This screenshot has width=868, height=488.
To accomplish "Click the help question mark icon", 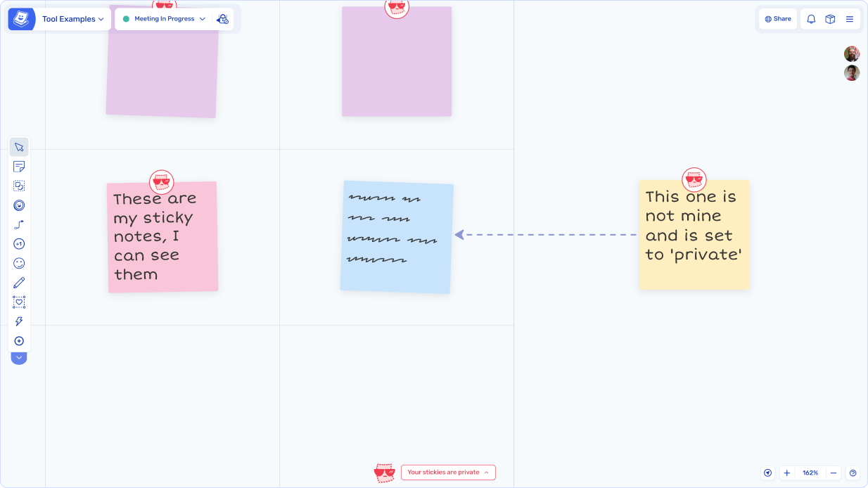I will pos(853,473).
